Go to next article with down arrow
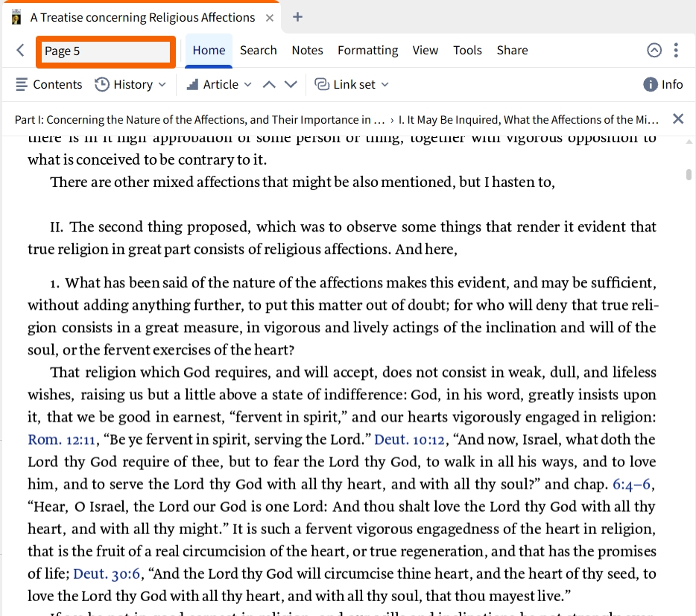 point(291,84)
